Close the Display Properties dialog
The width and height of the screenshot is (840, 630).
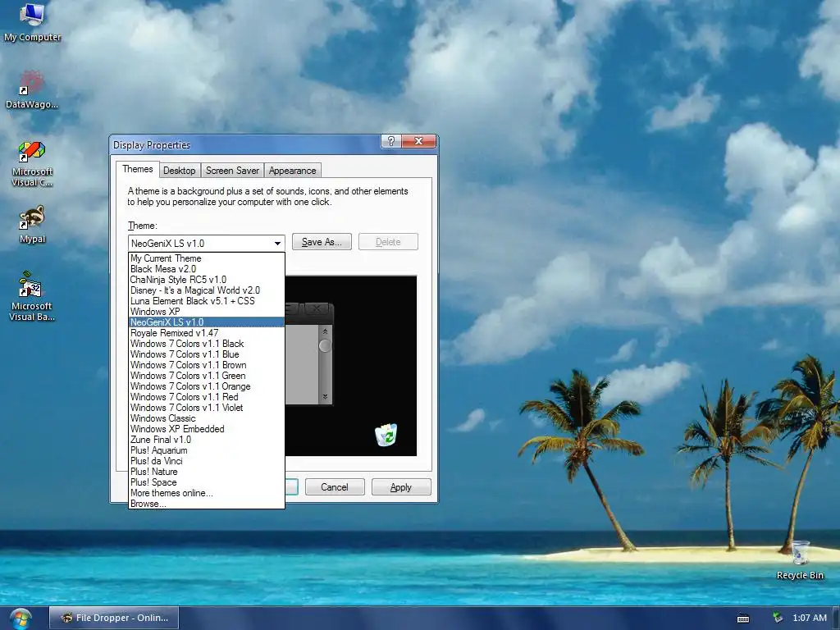coord(418,141)
